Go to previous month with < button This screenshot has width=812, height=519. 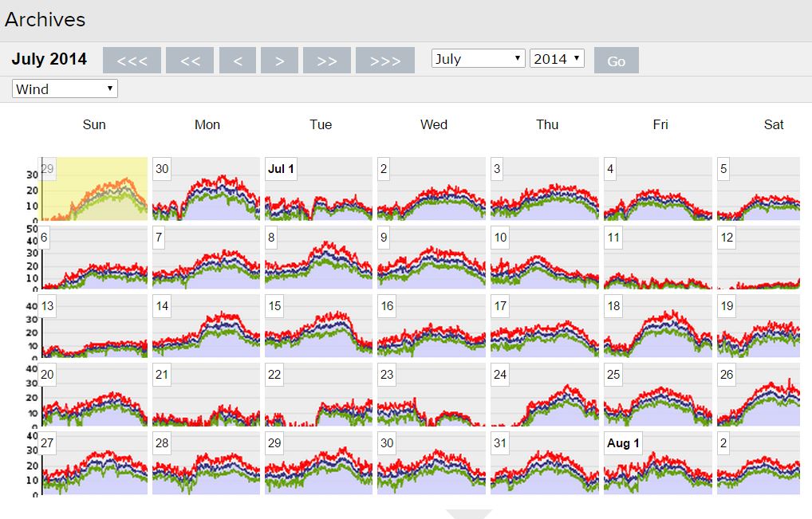click(x=238, y=61)
